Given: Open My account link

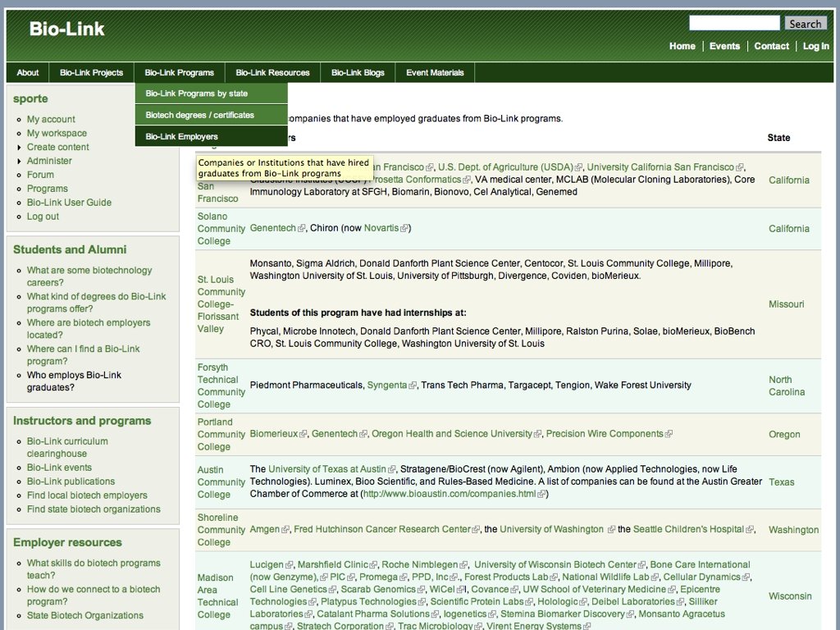Looking at the screenshot, I should point(51,119).
